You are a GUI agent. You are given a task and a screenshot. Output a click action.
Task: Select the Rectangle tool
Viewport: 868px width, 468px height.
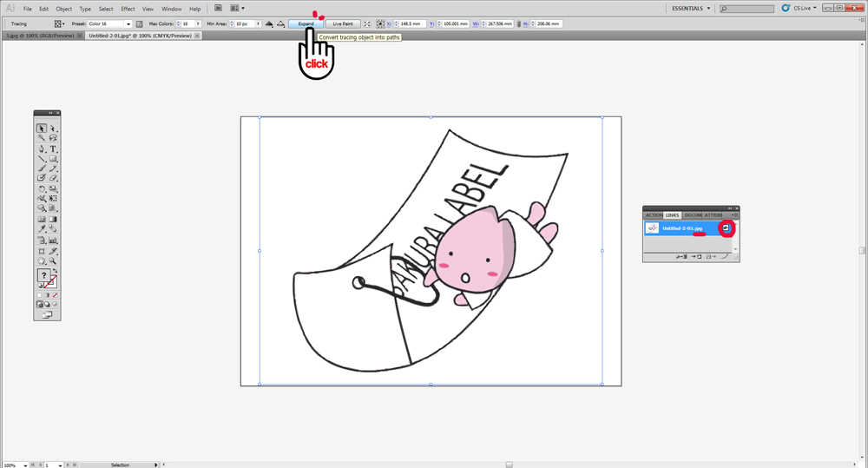tap(53, 159)
